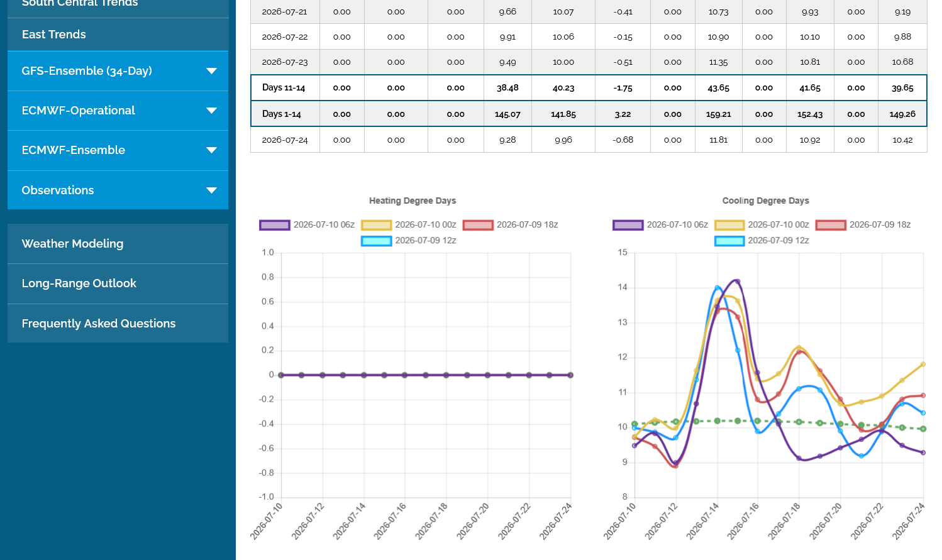Select the 2026-07-22 row date cell
The height and width of the screenshot is (560, 942).
point(285,37)
